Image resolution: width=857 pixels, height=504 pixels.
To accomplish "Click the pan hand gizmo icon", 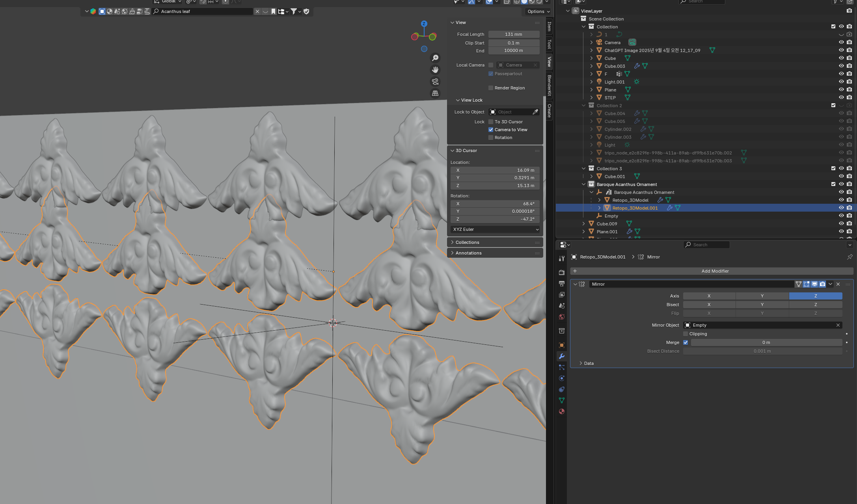I will click(x=435, y=70).
